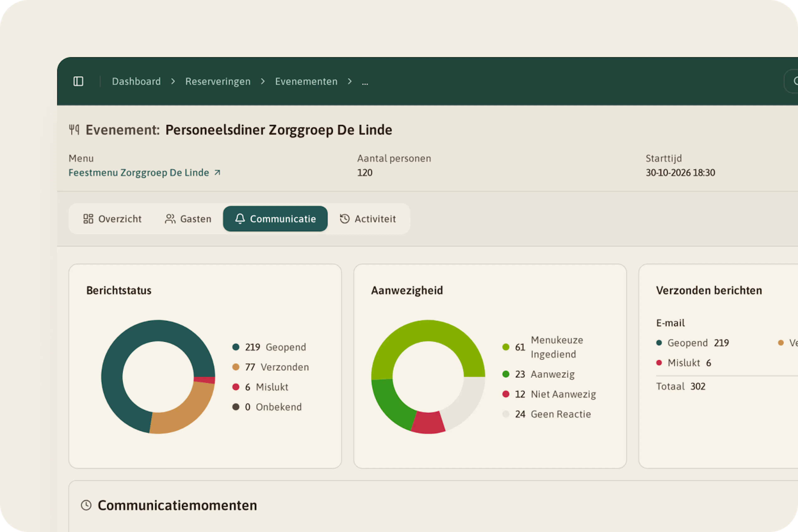Screen dimensions: 798x532
Task: Click the red Niet Aanwezig donut segment
Action: tap(428, 423)
